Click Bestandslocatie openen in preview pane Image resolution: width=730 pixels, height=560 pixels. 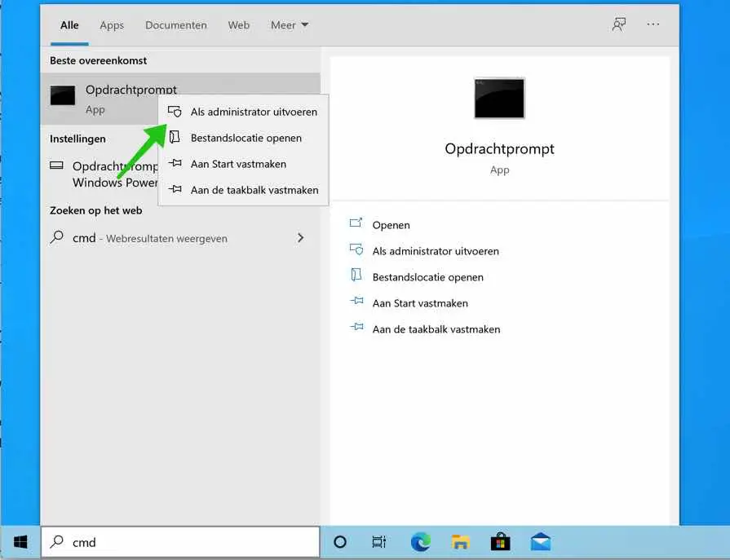[428, 277]
